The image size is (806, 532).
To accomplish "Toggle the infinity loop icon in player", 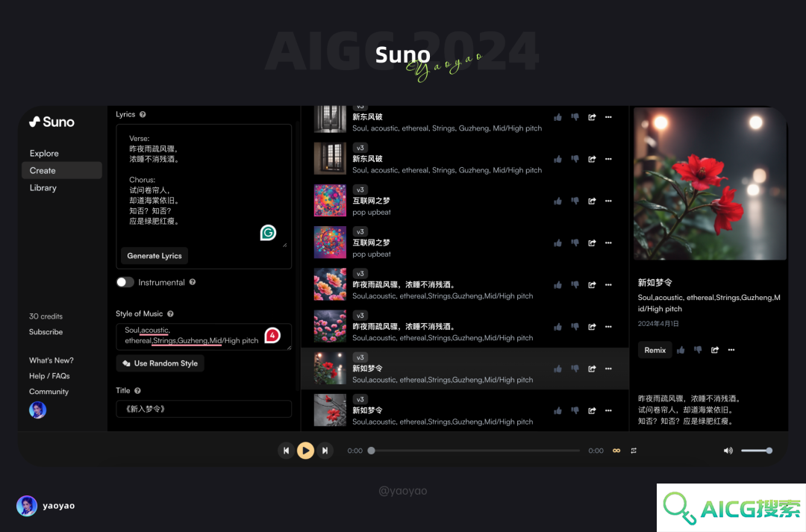I will [616, 451].
